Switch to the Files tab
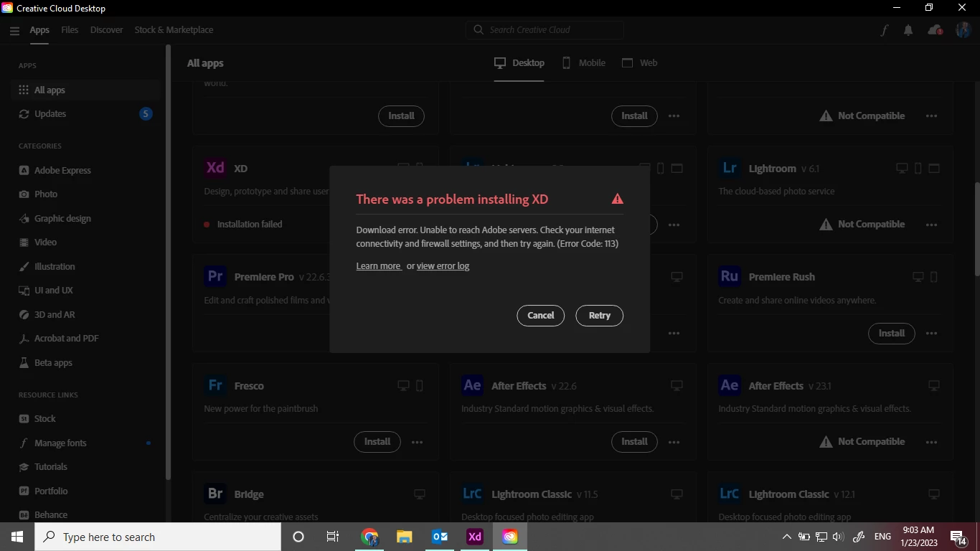Image resolution: width=980 pixels, height=551 pixels. coord(70,30)
